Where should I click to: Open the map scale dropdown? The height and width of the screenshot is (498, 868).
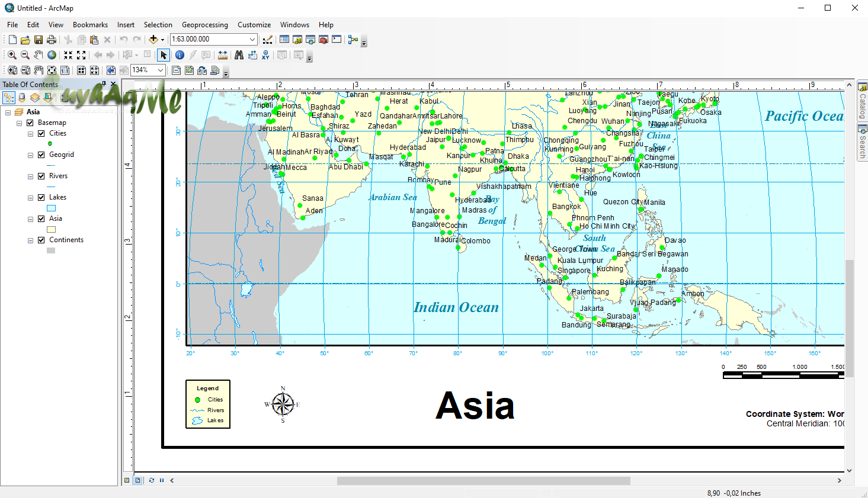coord(252,39)
